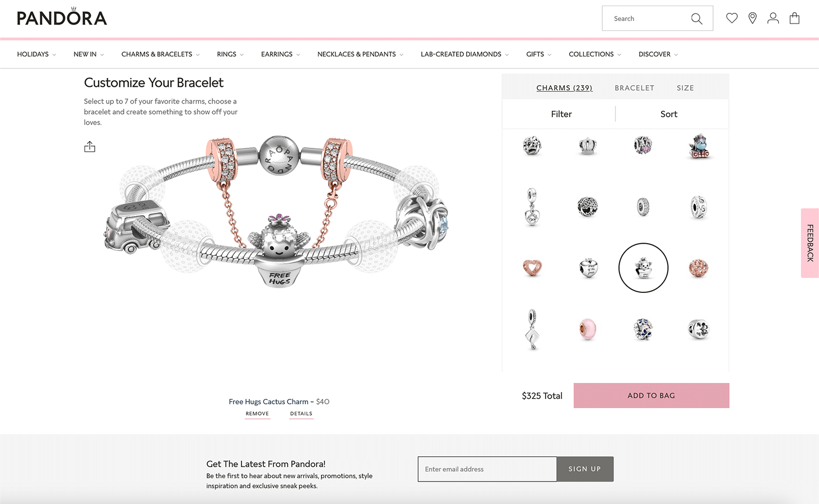Click the Add to Bag button
819x504 pixels.
coord(652,395)
